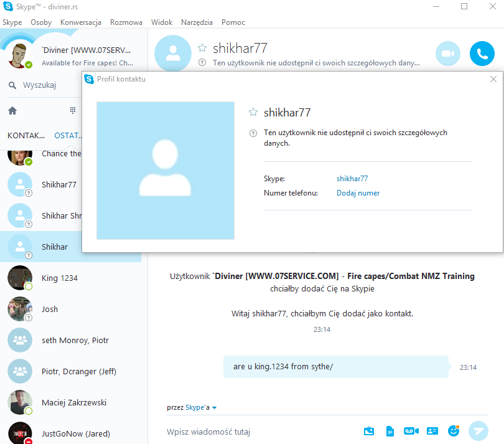504x444 pixels.
Task: Open the Skype menu
Action: 12,22
